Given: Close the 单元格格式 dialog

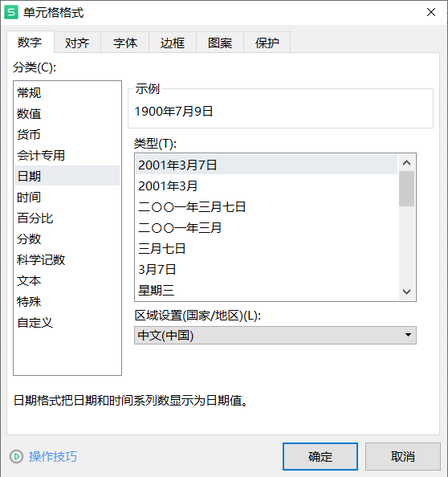Looking at the screenshot, I should (431, 12).
